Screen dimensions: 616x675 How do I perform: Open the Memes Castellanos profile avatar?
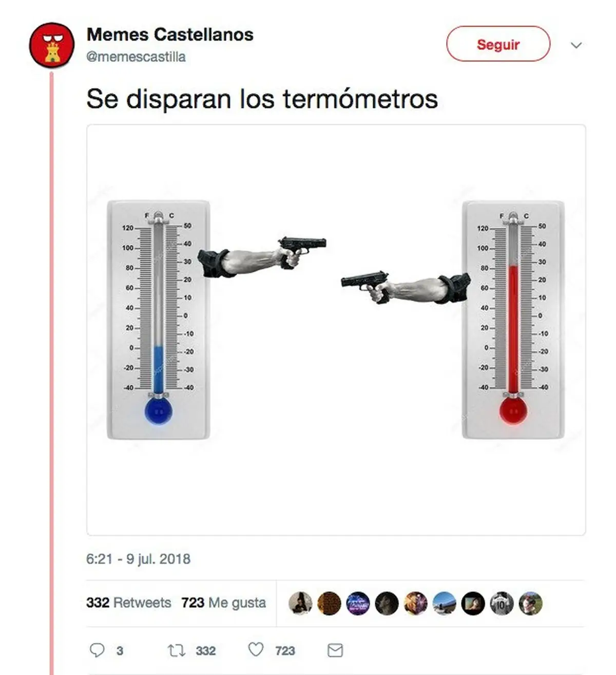click(x=51, y=45)
